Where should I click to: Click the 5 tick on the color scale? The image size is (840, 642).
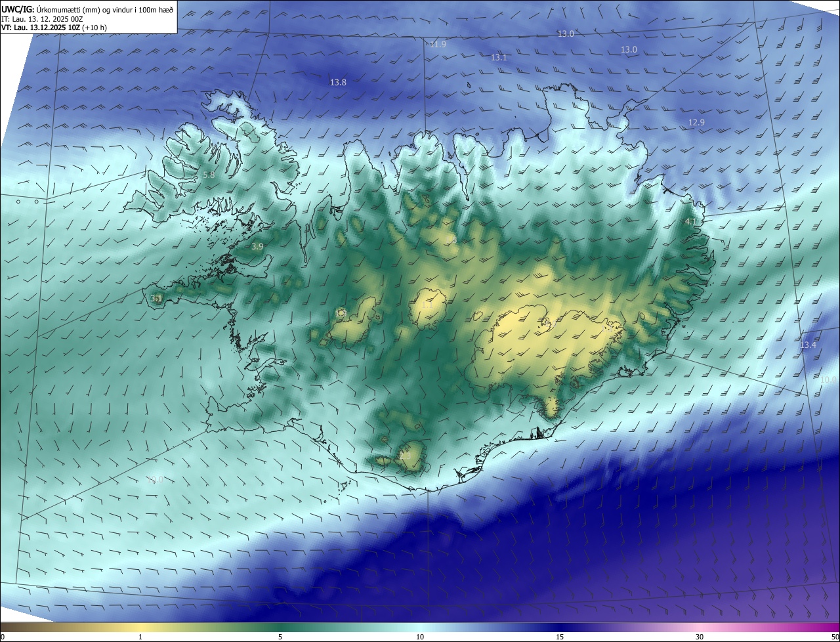point(280,637)
